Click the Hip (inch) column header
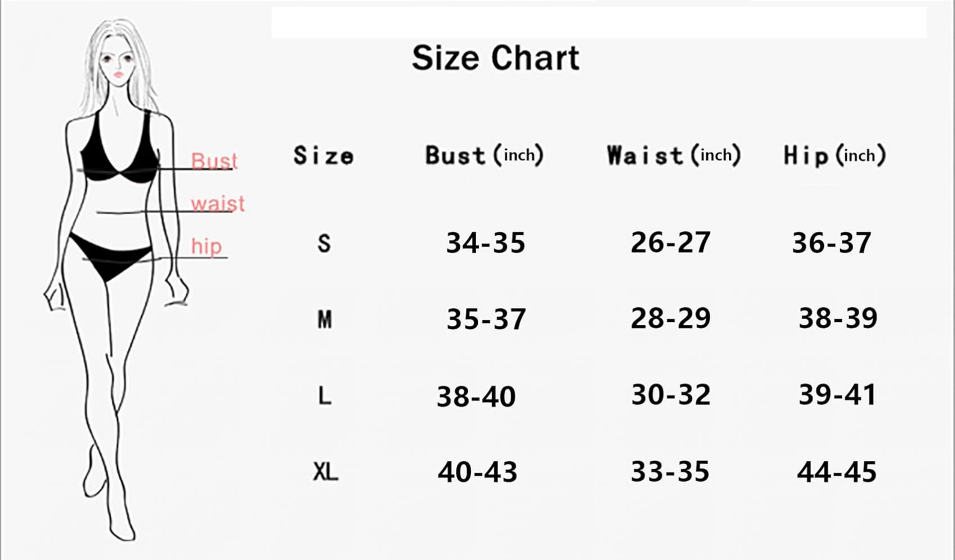955x560 pixels. pos(835,155)
